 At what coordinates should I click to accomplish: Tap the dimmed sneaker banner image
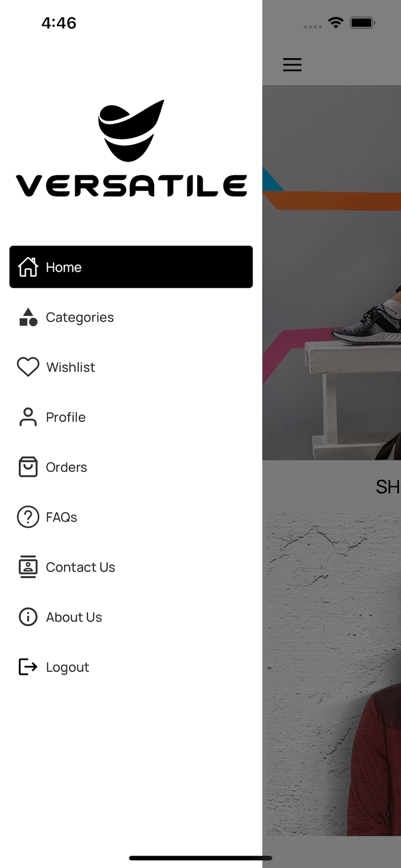332,273
